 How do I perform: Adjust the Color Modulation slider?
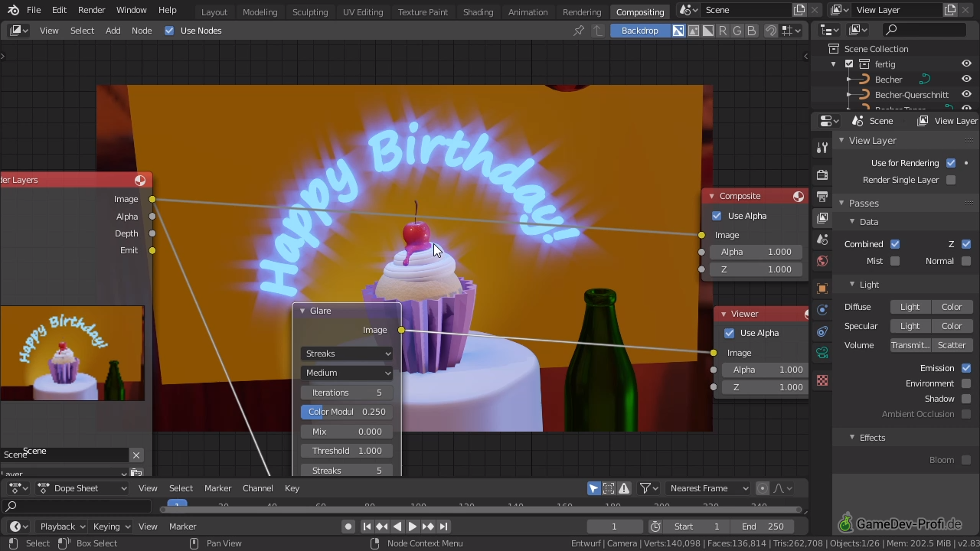click(x=347, y=412)
